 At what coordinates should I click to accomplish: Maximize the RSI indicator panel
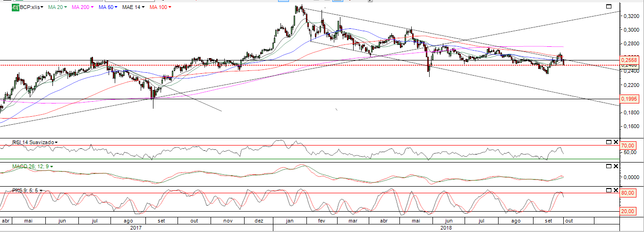coord(609,142)
